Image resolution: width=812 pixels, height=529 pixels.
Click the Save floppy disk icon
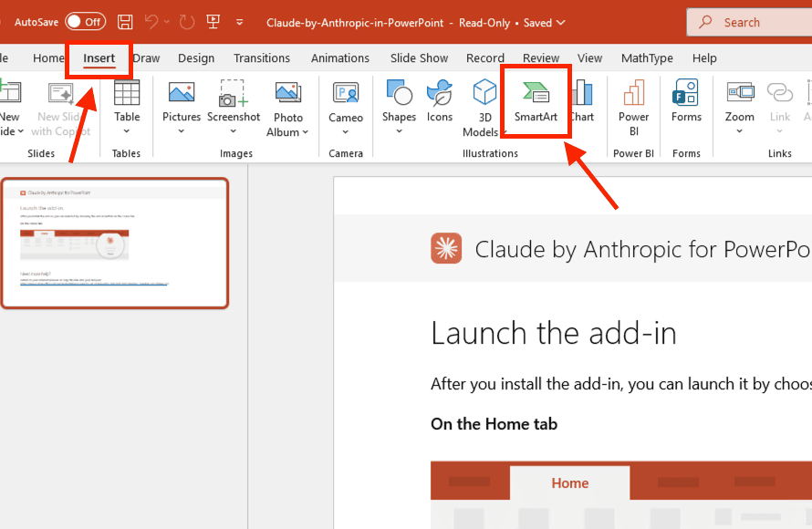125,22
